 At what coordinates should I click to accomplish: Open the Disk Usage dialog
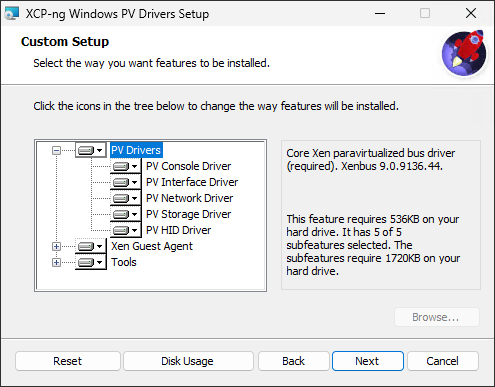[188, 361]
